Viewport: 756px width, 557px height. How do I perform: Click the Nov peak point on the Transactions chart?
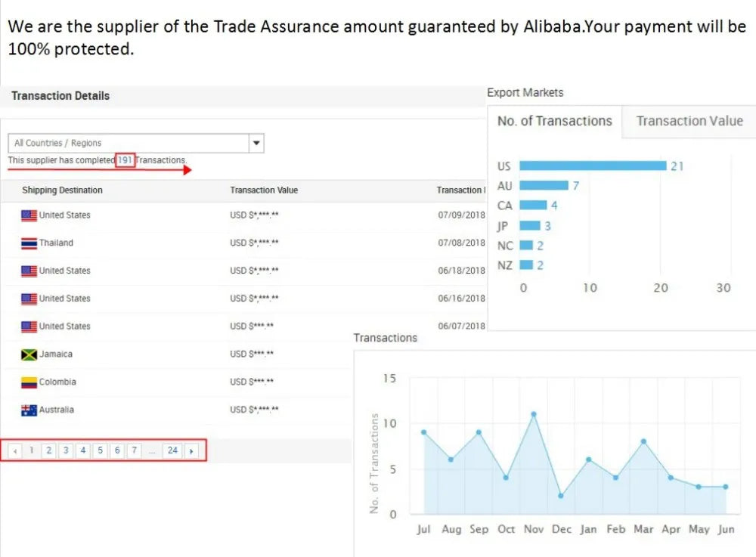pos(534,414)
